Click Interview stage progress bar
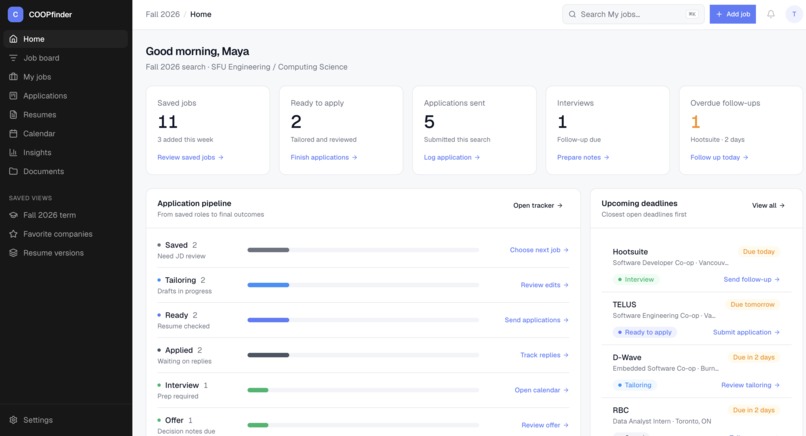The height and width of the screenshot is (436, 806). pos(363,390)
